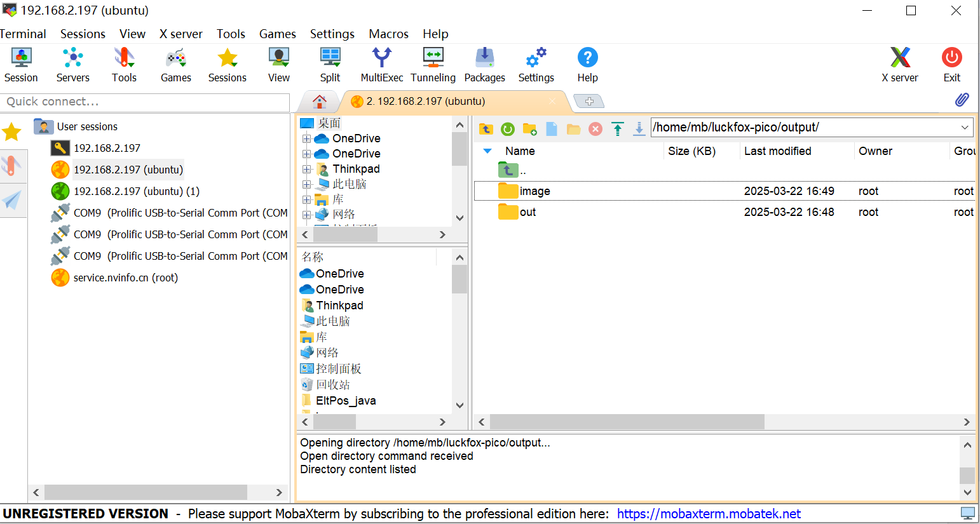This screenshot has height=524, width=980.
Task: Click the Split toolbar icon
Action: point(330,65)
